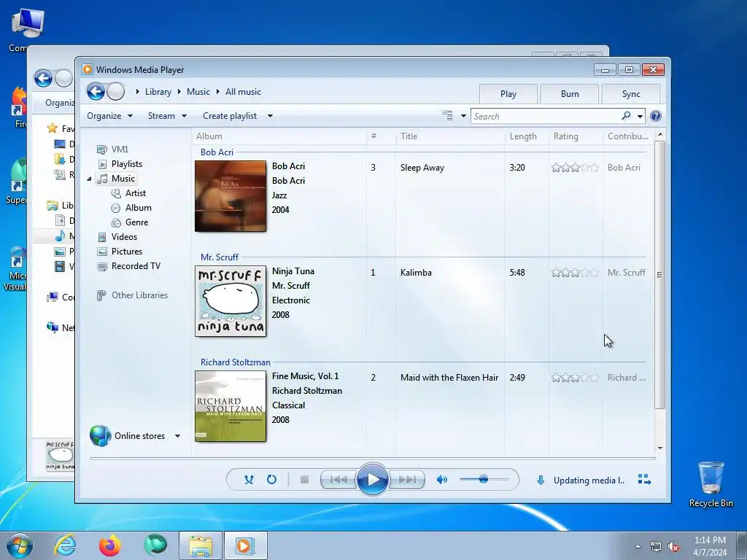Viewport: 747px width, 560px height.
Task: Rate Sleep Away using its stars
Action: (x=575, y=168)
